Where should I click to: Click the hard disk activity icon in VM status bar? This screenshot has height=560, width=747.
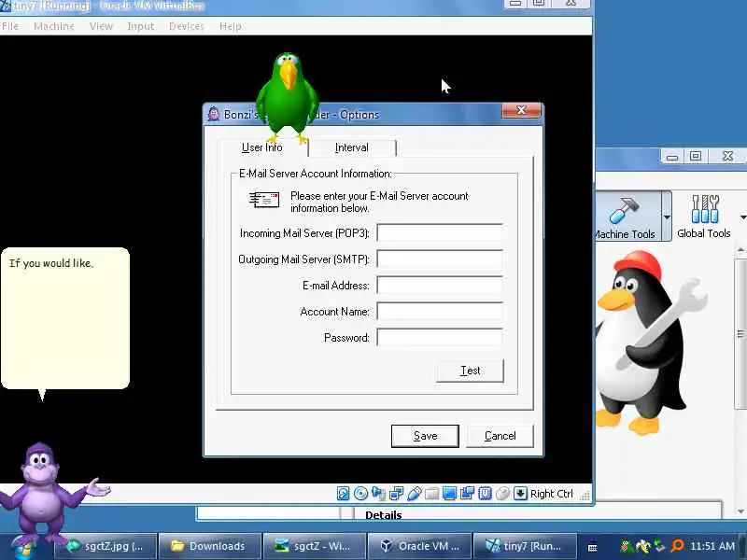[343, 494]
